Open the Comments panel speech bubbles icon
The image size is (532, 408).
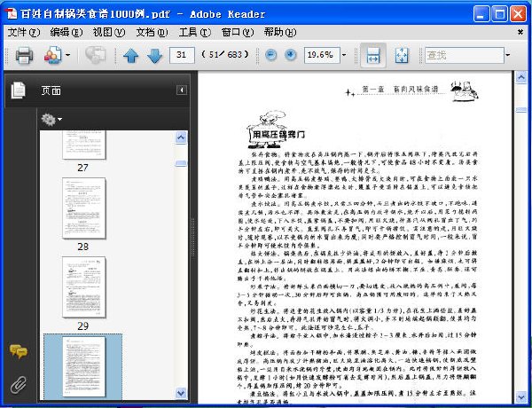tap(19, 351)
